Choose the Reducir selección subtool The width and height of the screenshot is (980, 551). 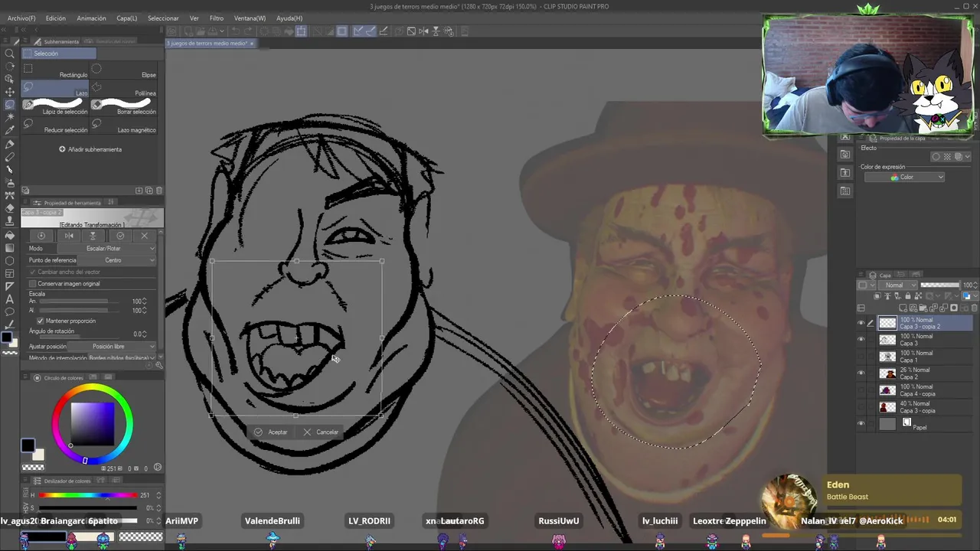tap(56, 125)
